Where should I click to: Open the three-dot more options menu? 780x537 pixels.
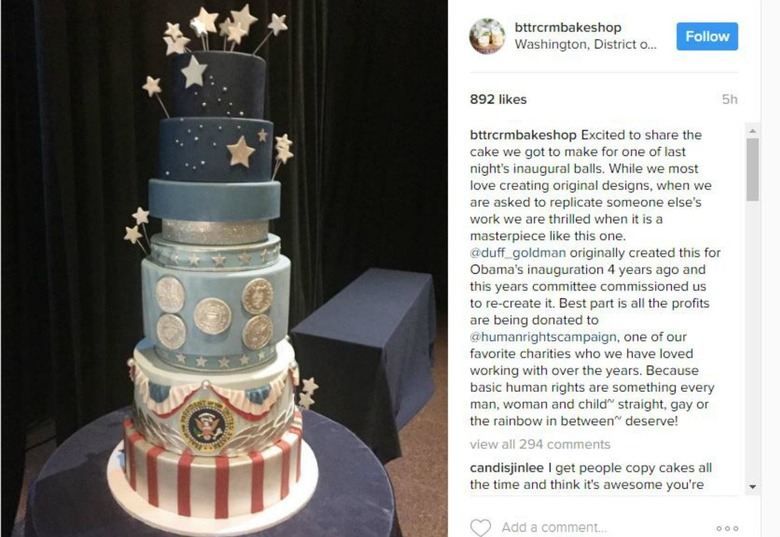727,528
